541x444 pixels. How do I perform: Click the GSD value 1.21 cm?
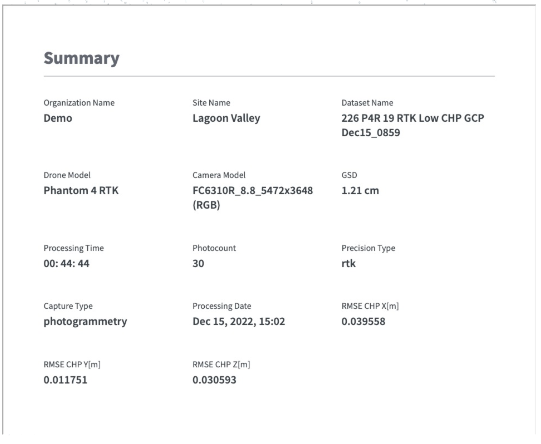360,191
